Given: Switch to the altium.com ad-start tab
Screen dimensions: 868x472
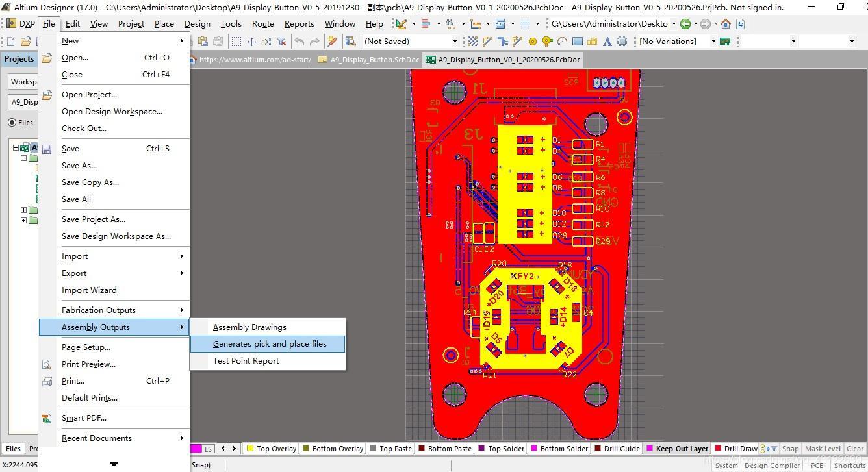Looking at the screenshot, I should (250, 60).
